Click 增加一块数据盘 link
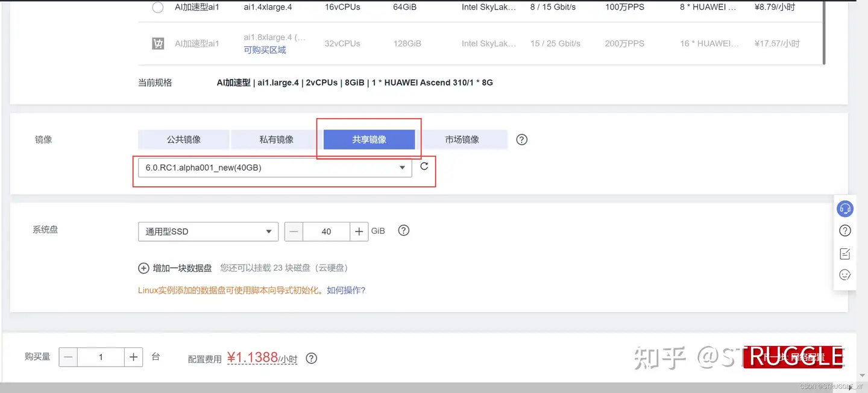This screenshot has height=393, width=868. pyautogui.click(x=183, y=268)
